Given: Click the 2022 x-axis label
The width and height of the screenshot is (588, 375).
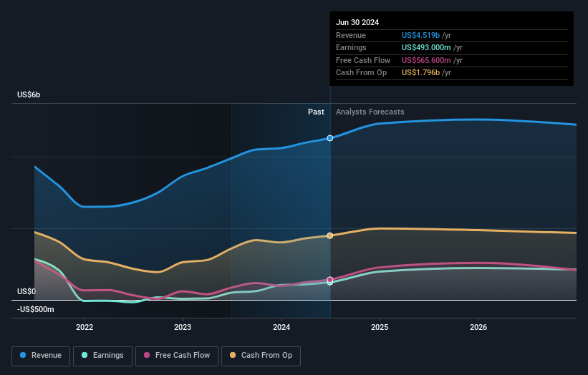Looking at the screenshot, I should point(85,327).
